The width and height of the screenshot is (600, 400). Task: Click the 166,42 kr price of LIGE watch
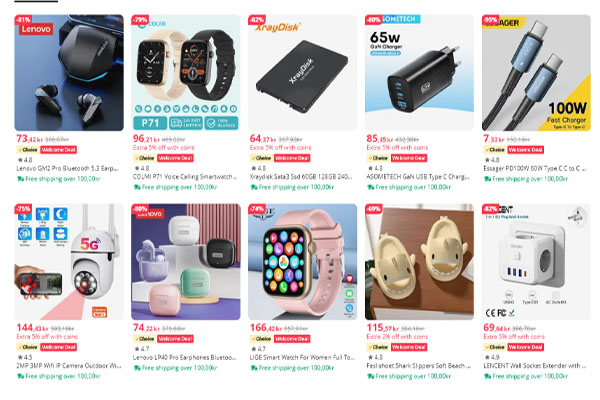(x=267, y=328)
